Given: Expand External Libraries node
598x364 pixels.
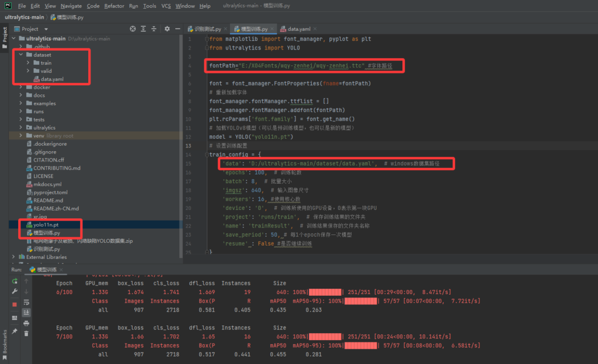Looking at the screenshot, I should pos(14,257).
